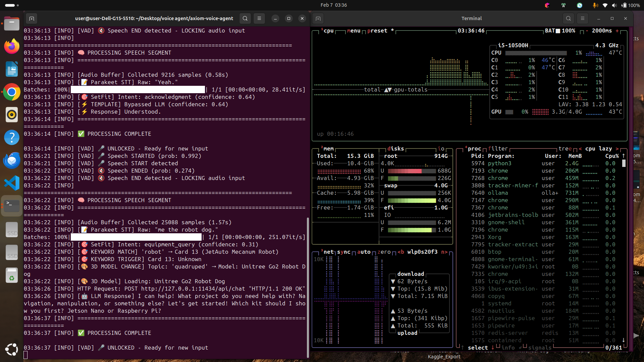Launch Rhythmbox from the dock
This screenshot has width=644, height=362.
pos(12,114)
